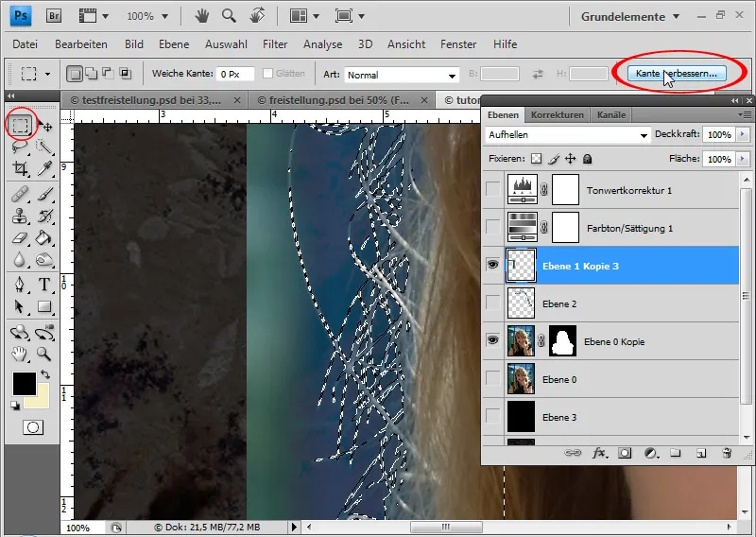Select the Eyedropper tool

click(x=44, y=167)
